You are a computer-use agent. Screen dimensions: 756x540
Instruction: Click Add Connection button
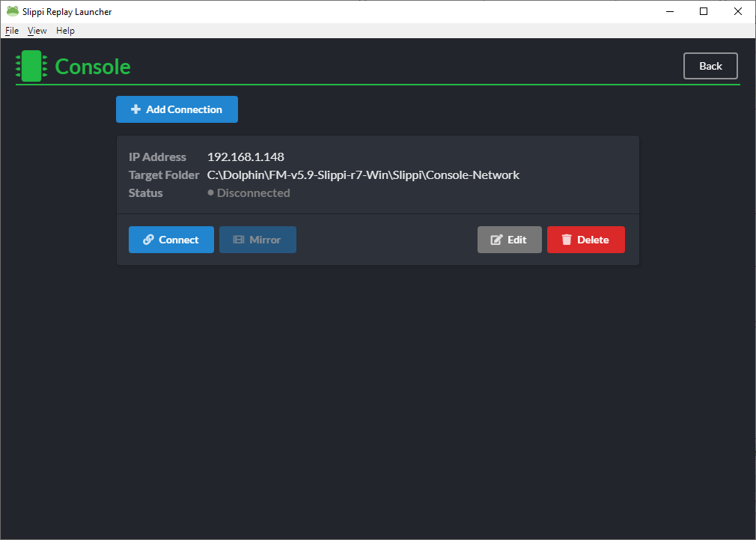point(177,109)
